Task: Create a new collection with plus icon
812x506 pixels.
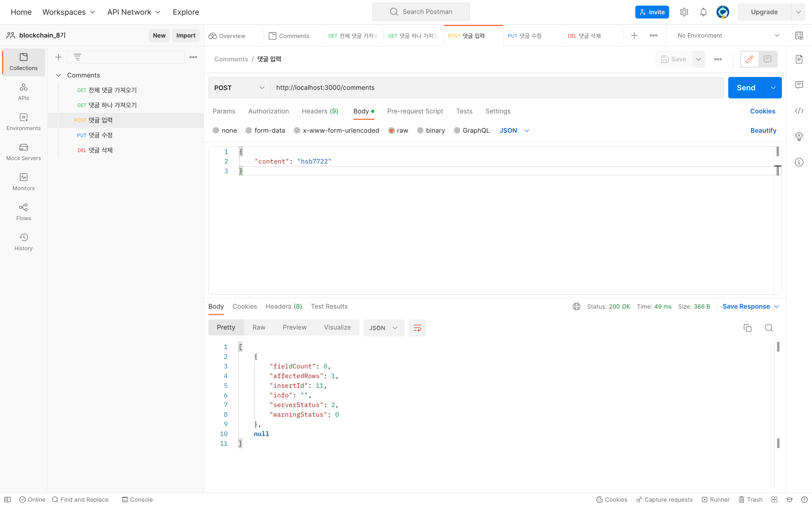Action: point(58,57)
